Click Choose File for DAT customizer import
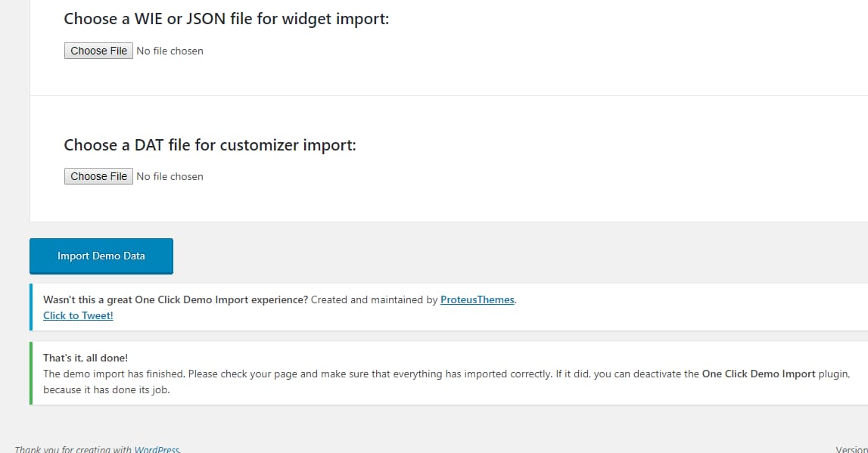Viewport: 868px width, 453px height. (98, 176)
